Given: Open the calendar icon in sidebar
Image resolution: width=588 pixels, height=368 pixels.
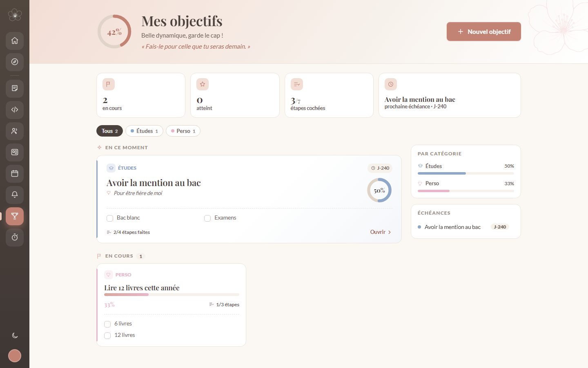Looking at the screenshot, I should [x=15, y=173].
